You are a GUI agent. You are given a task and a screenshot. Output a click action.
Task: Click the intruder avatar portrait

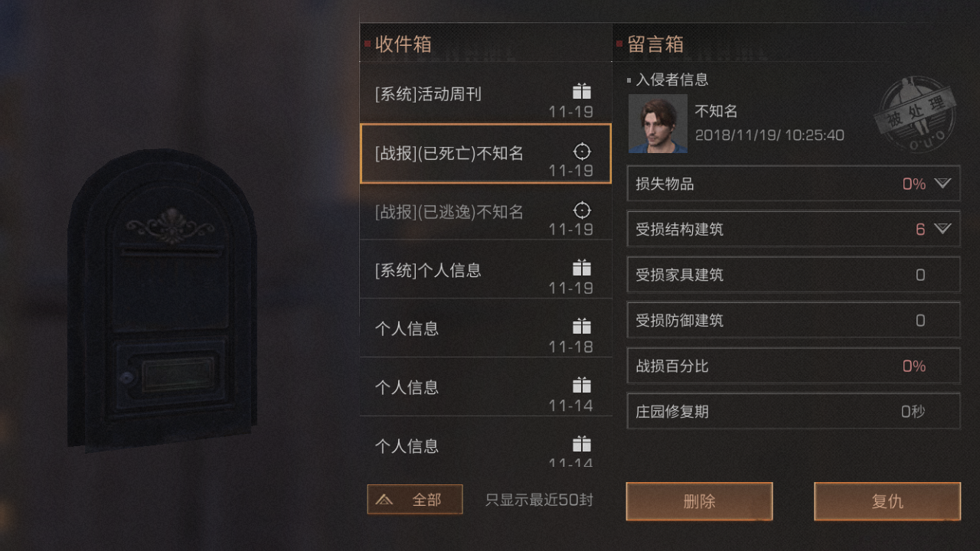pos(658,124)
